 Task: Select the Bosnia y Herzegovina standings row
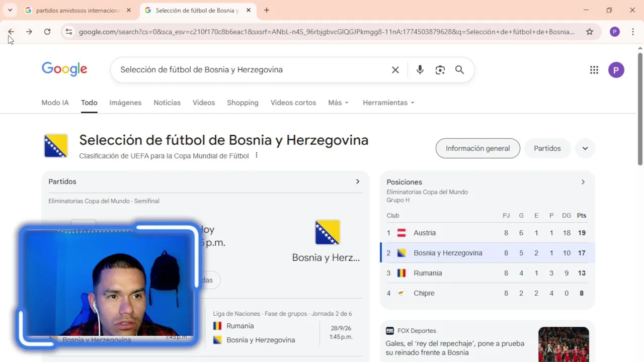click(x=487, y=253)
